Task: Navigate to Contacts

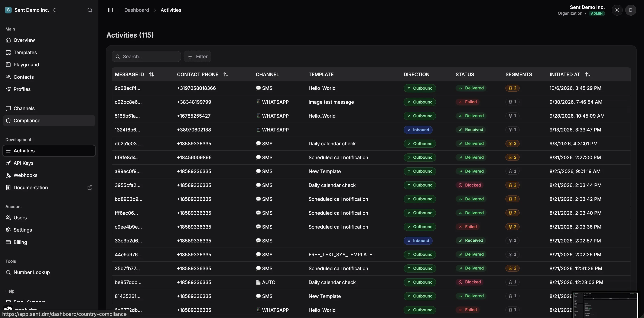Action: [x=49, y=77]
